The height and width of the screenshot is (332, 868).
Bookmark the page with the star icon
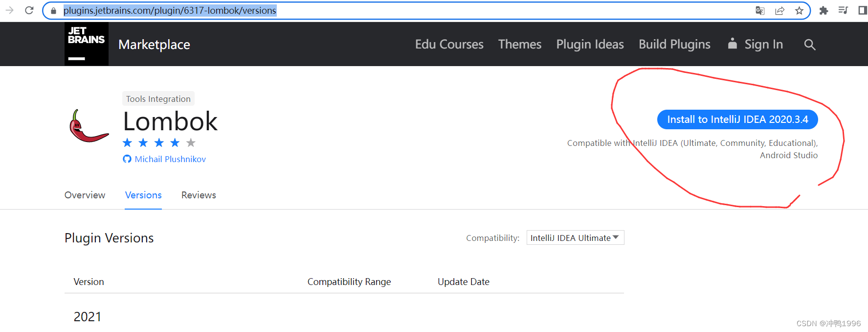[x=800, y=11]
